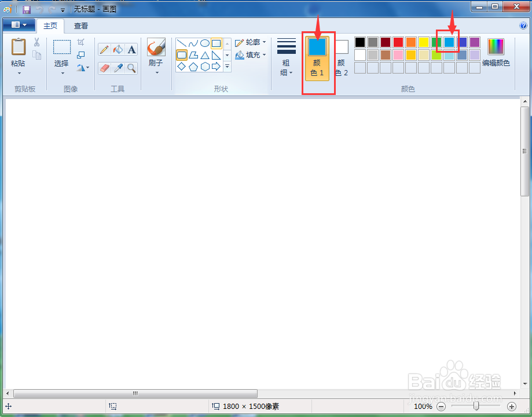The image size is (532, 417).
Task: Click the vertical scrollbar down arrow
Action: pos(525,384)
